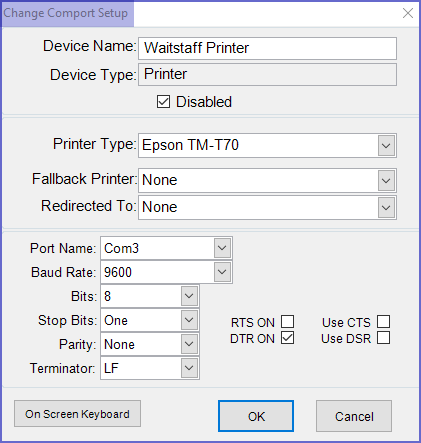Open the Printer Type dropdown
Screen dimensions: 421x443
(x=386, y=146)
